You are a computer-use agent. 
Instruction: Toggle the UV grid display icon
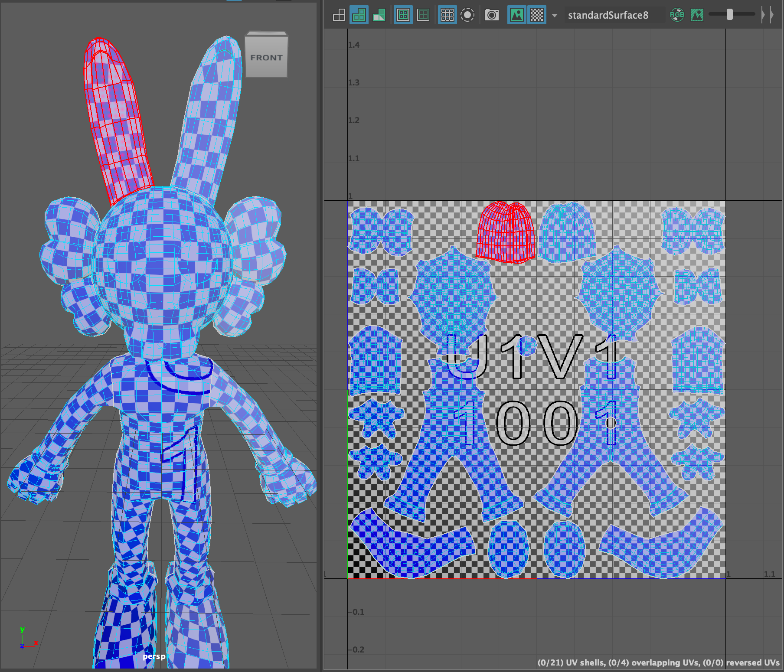click(x=447, y=15)
